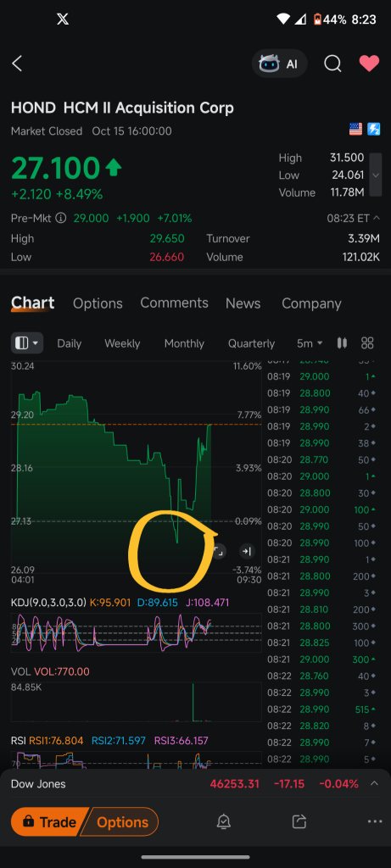The width and height of the screenshot is (391, 868).
Task: Tap the 27.100 last price
Action: 55,169
